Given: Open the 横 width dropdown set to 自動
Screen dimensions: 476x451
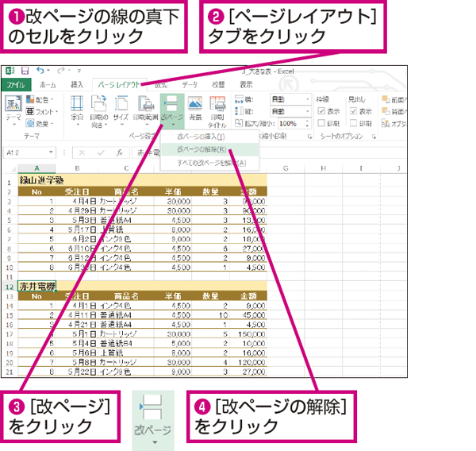Looking at the screenshot, I should [290, 99].
